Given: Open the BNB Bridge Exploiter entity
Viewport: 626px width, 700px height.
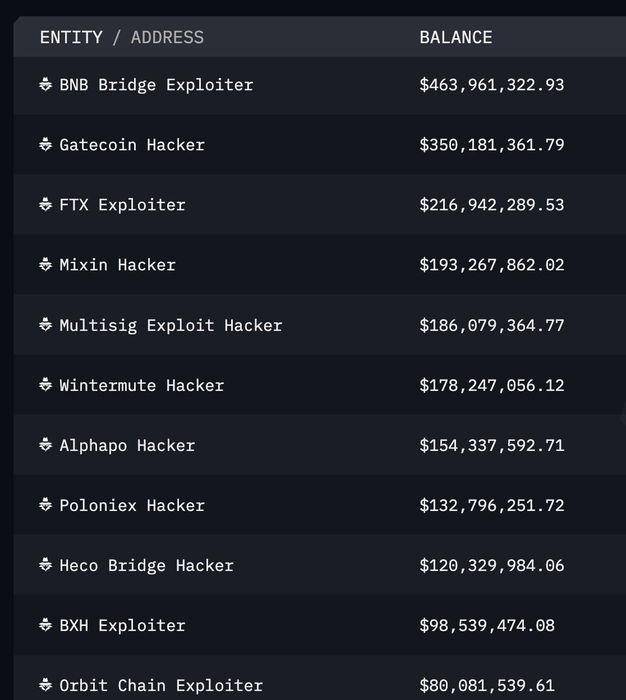Looking at the screenshot, I should [x=156, y=85].
